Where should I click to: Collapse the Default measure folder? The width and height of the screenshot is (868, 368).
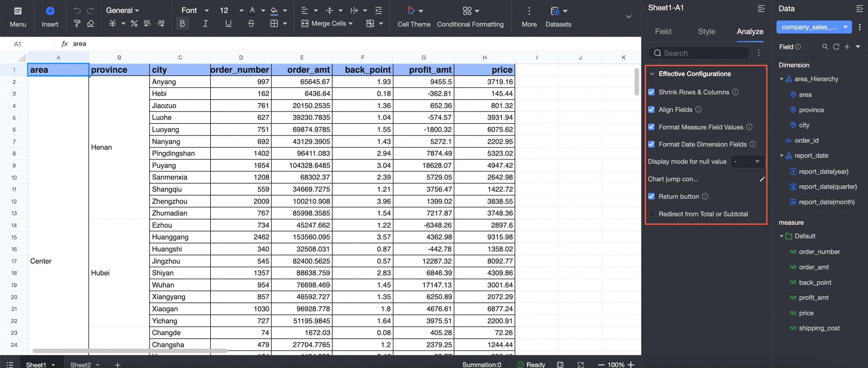[781, 236]
